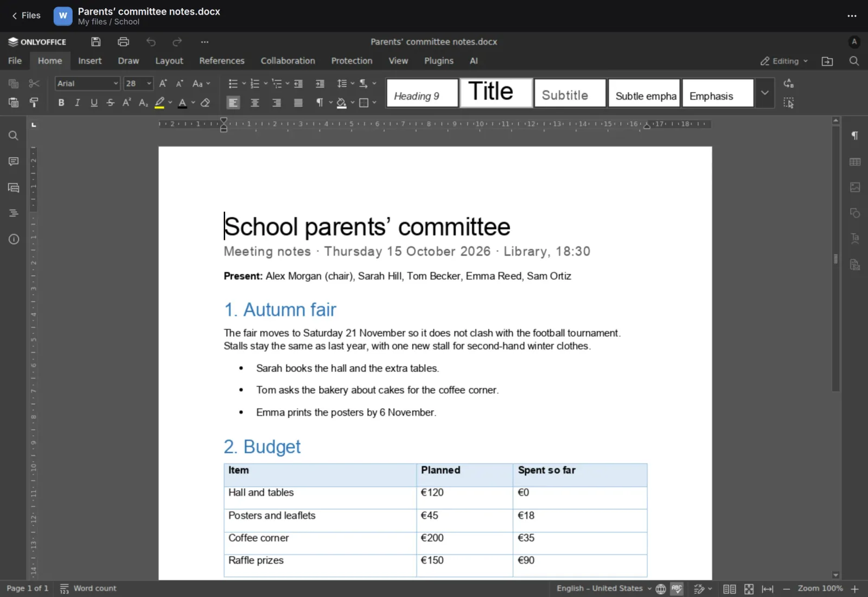This screenshot has height=597, width=868.
Task: Open Paragraph settings in the right sidebar
Action: pos(855,136)
